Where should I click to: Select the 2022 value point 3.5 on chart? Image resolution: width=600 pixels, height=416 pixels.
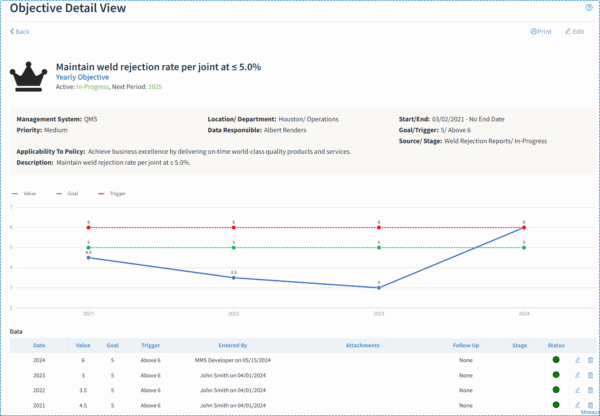233,277
